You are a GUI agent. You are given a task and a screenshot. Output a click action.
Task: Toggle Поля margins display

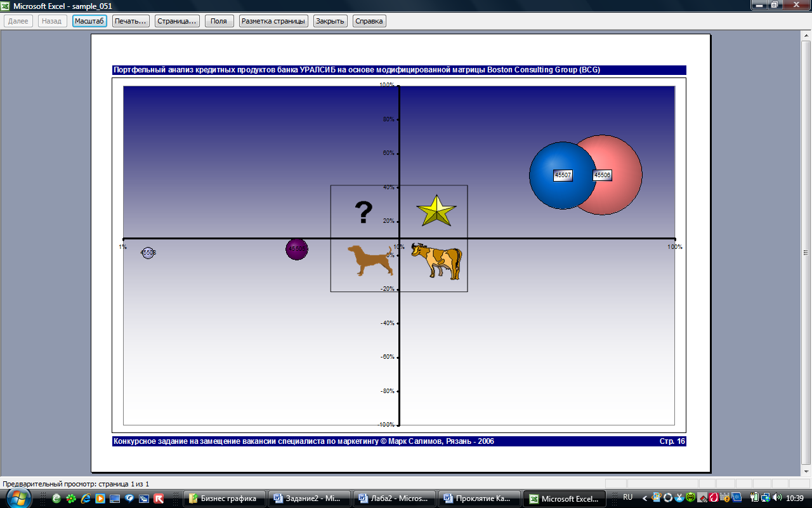pyautogui.click(x=219, y=21)
